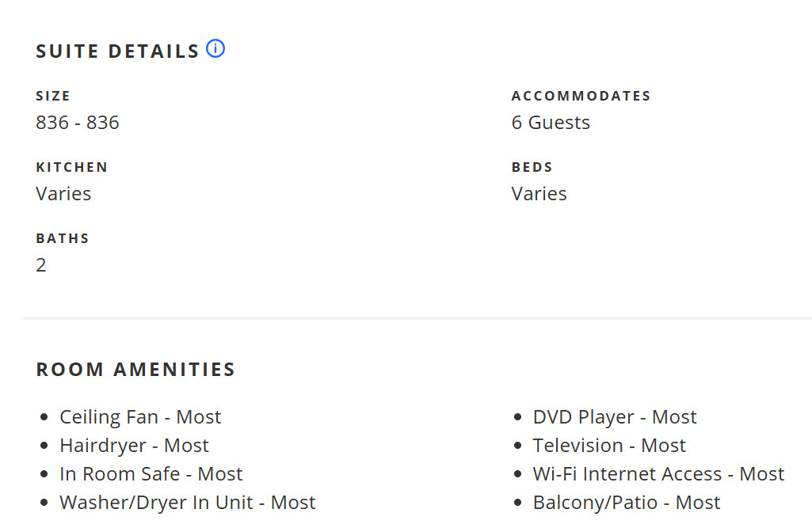Screen dimensions: 812x528
Task: Click the Room Amenities heading
Action: point(135,370)
